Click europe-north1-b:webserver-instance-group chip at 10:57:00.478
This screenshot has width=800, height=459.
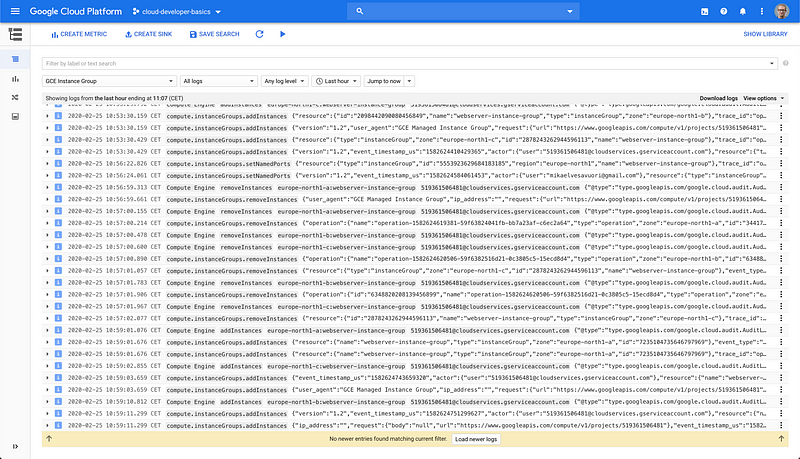coord(346,235)
